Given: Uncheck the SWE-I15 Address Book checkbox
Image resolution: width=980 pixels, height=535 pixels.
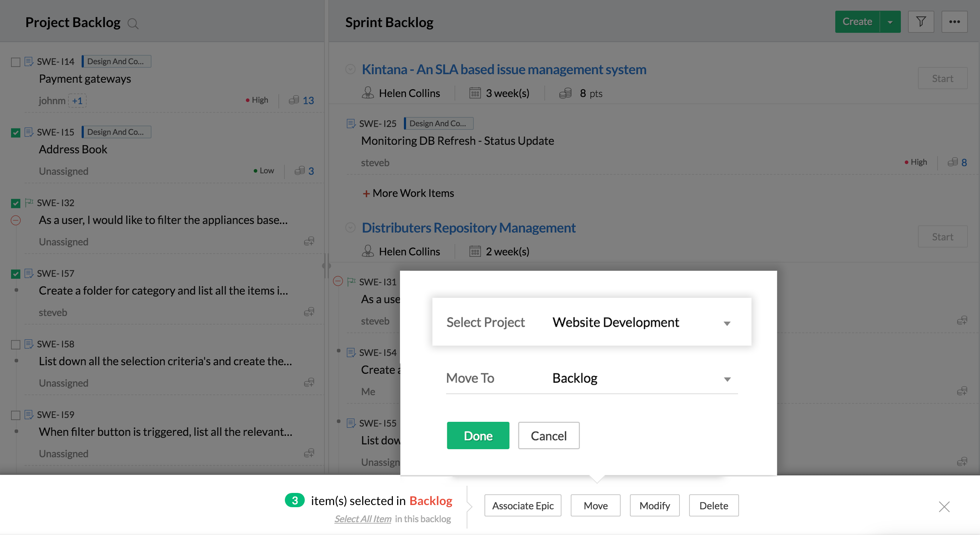Looking at the screenshot, I should tap(16, 132).
